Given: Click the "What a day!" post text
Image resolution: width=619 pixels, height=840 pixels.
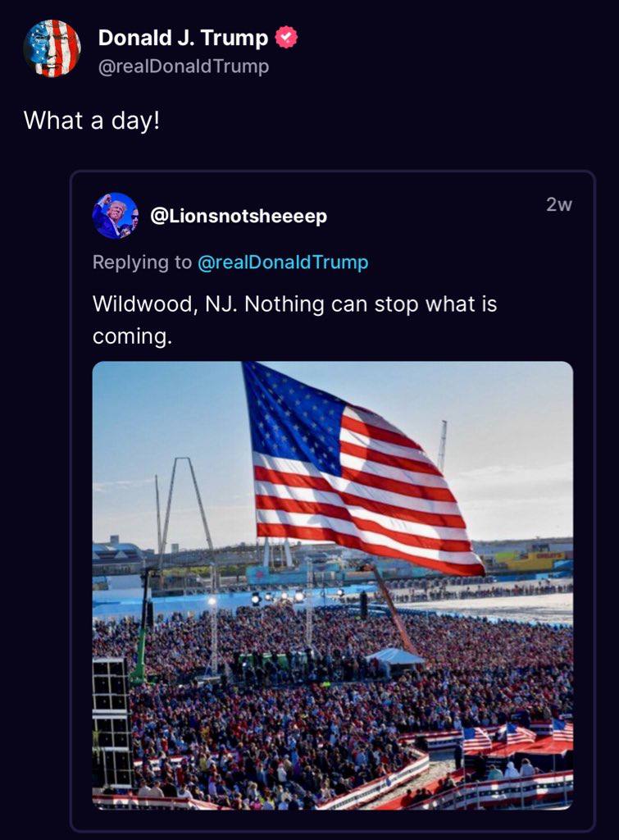Looking at the screenshot, I should click(92, 120).
